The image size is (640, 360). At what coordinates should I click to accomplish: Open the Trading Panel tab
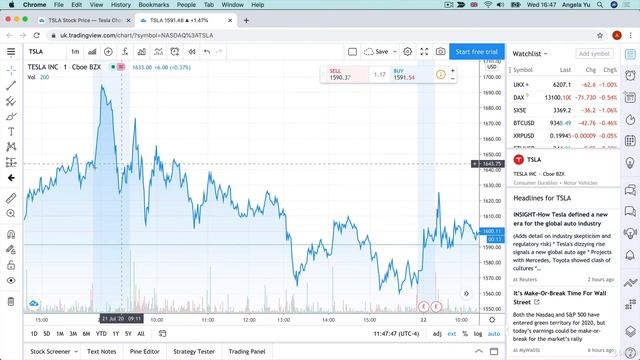pos(247,351)
